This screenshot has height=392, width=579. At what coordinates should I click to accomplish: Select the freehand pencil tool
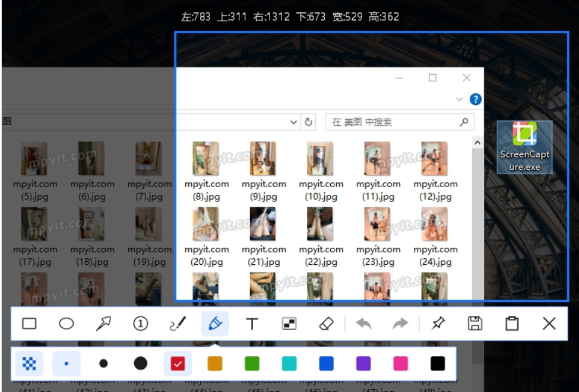click(x=177, y=324)
